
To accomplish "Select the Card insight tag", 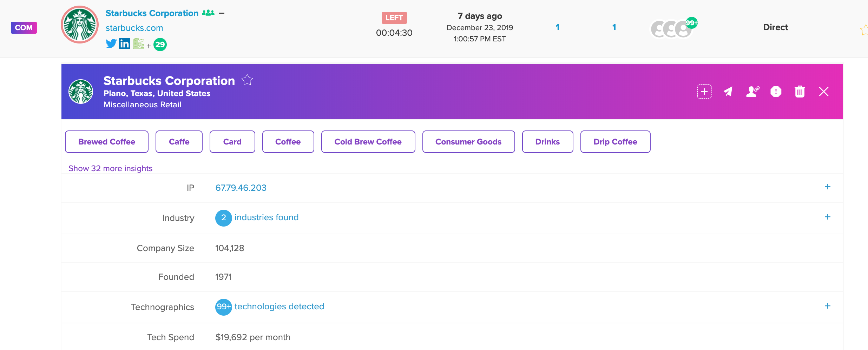I will (232, 142).
